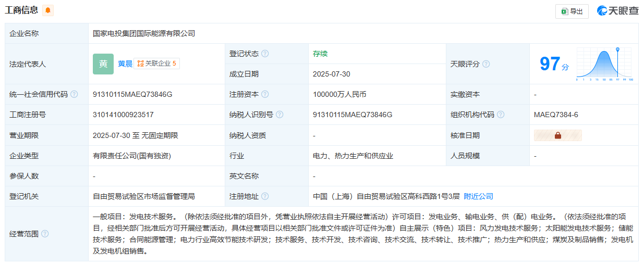Click help icon next to 天眼评分

coord(486,64)
